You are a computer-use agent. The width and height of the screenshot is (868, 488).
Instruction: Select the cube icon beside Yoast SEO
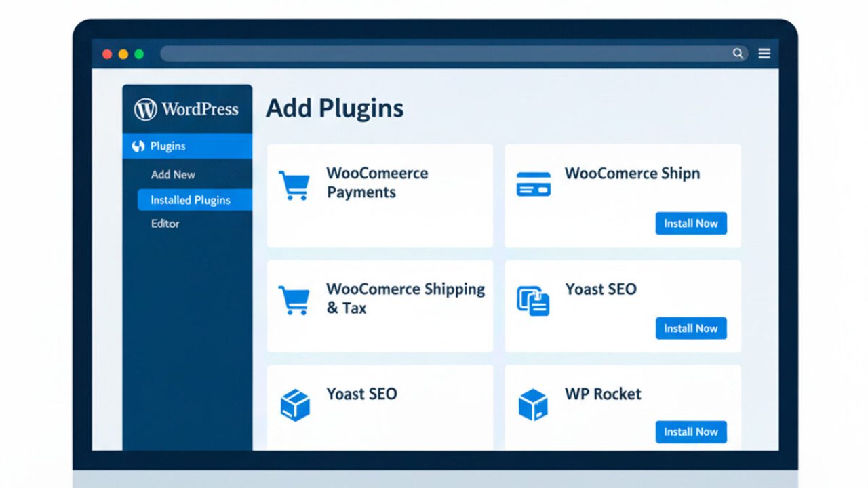click(x=294, y=403)
